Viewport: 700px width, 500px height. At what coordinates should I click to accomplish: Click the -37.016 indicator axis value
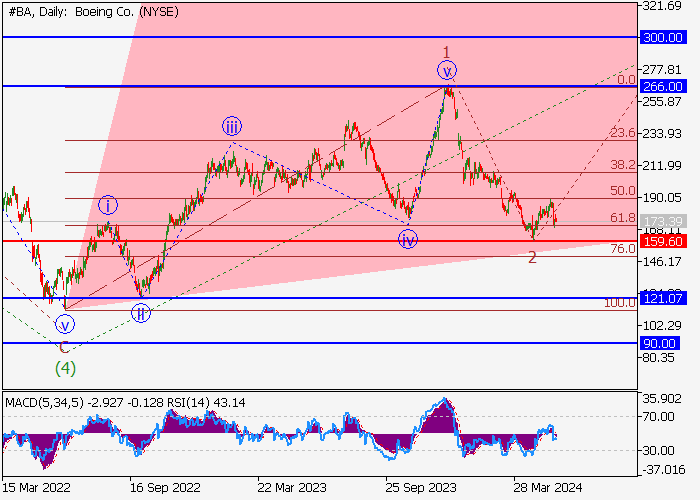[x=662, y=470]
